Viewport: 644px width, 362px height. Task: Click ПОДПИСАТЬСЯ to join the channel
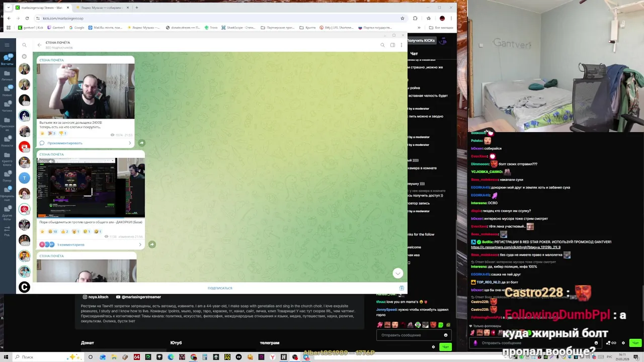coord(220,288)
